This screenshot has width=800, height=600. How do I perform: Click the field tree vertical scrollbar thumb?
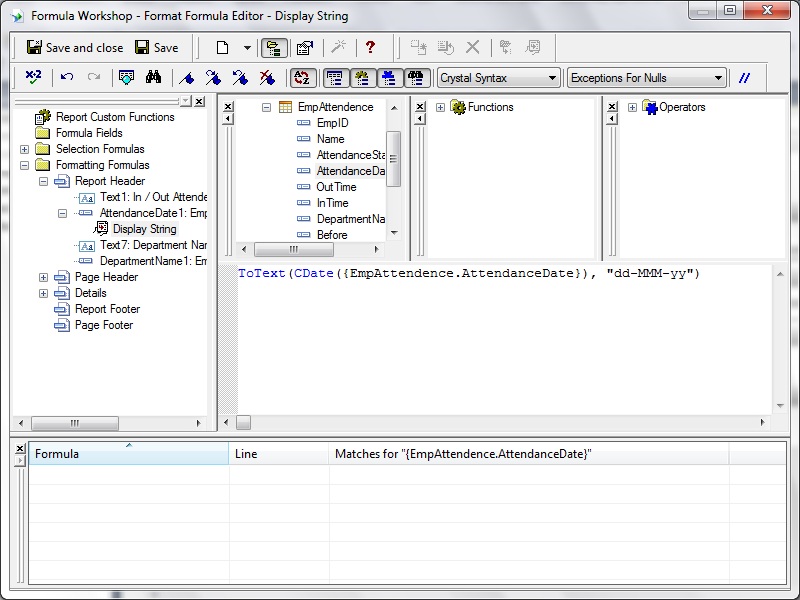coord(393,159)
